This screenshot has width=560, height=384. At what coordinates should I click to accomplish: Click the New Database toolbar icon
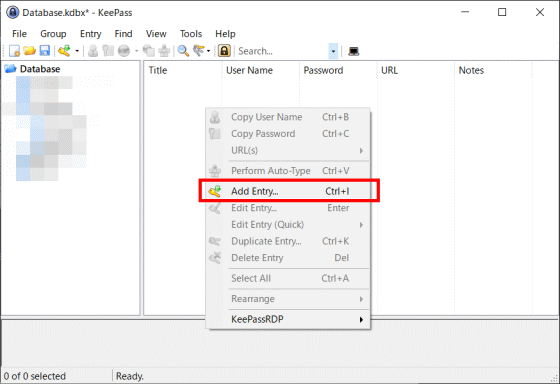point(14,51)
